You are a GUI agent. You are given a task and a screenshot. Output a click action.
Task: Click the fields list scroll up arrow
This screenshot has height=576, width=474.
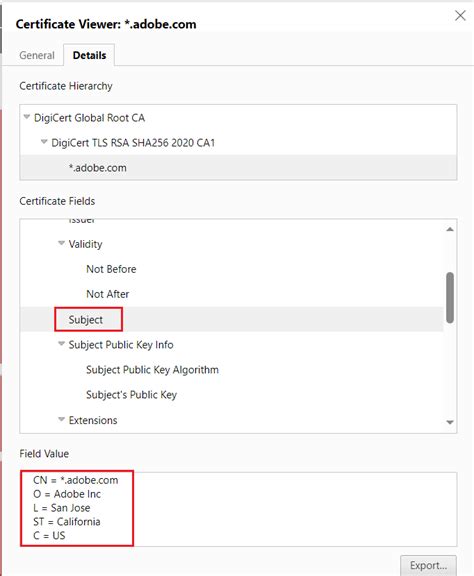tap(450, 229)
